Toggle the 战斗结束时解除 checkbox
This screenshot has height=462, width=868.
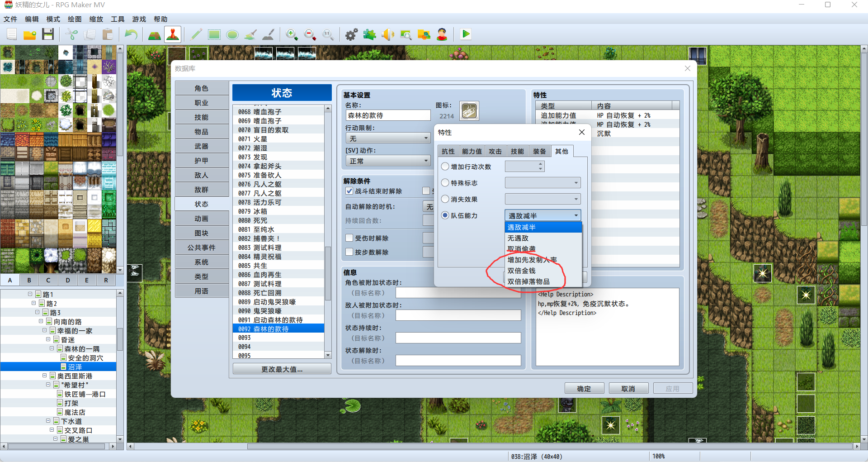349,191
